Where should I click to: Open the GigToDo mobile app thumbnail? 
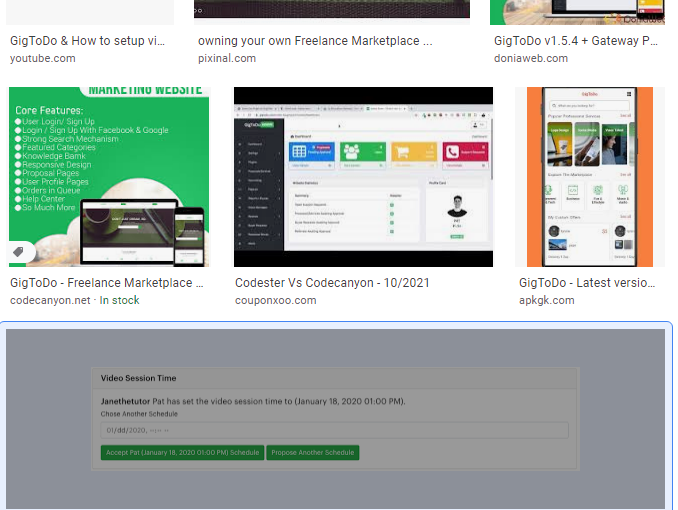pyautogui.click(x=589, y=176)
